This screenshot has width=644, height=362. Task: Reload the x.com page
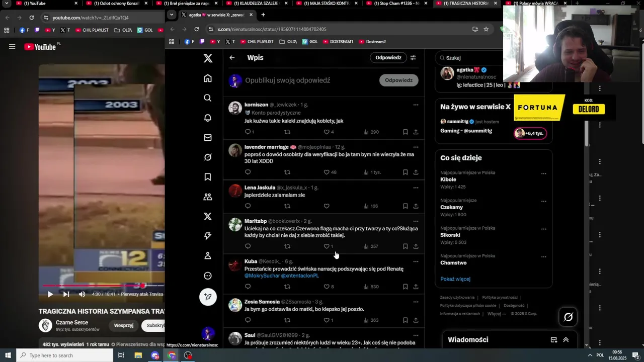pos(197,29)
